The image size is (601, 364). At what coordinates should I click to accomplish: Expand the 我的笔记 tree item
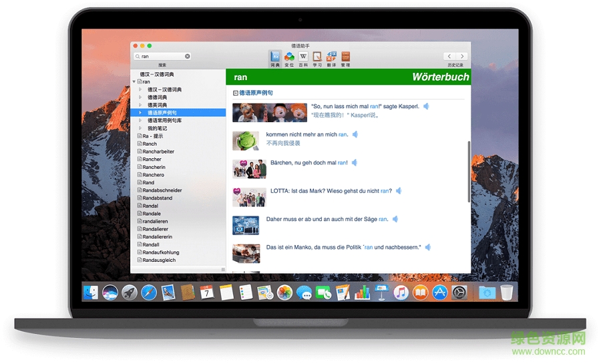point(140,128)
